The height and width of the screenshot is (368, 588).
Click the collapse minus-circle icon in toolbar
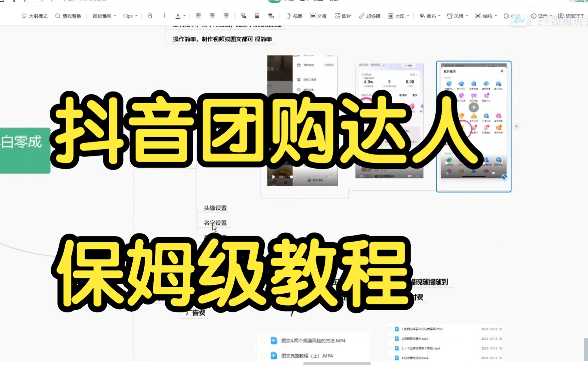[x=506, y=16]
